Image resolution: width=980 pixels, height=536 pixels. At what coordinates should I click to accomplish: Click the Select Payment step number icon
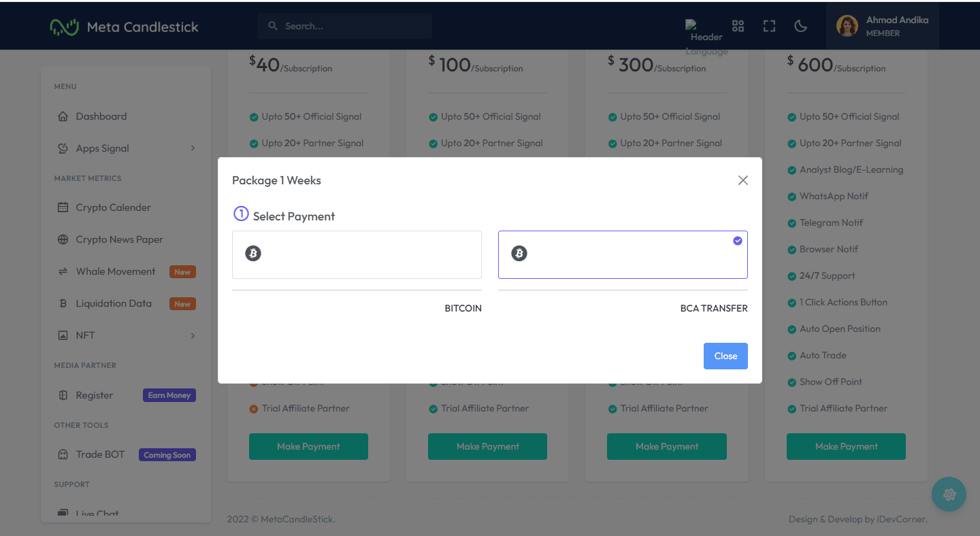[241, 214]
